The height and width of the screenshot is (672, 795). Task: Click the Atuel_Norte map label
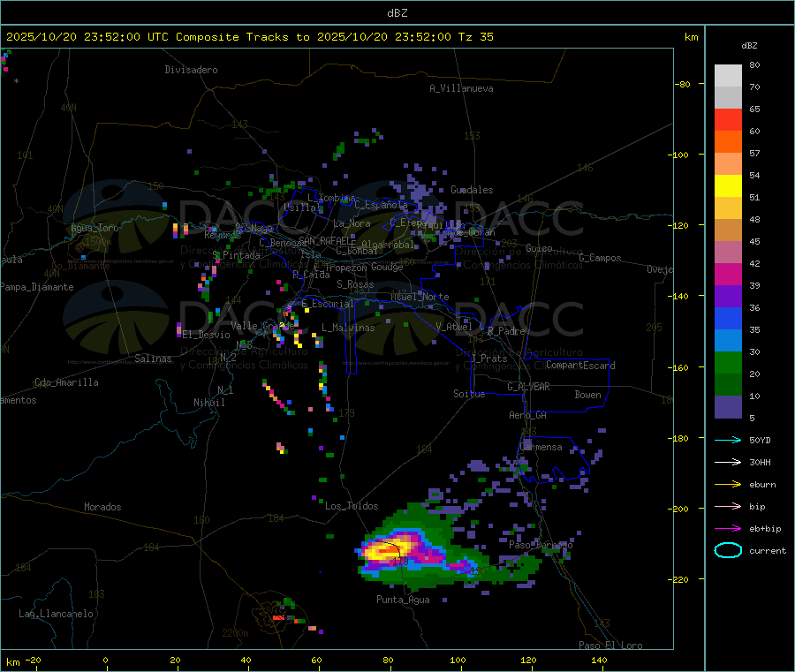(420, 297)
